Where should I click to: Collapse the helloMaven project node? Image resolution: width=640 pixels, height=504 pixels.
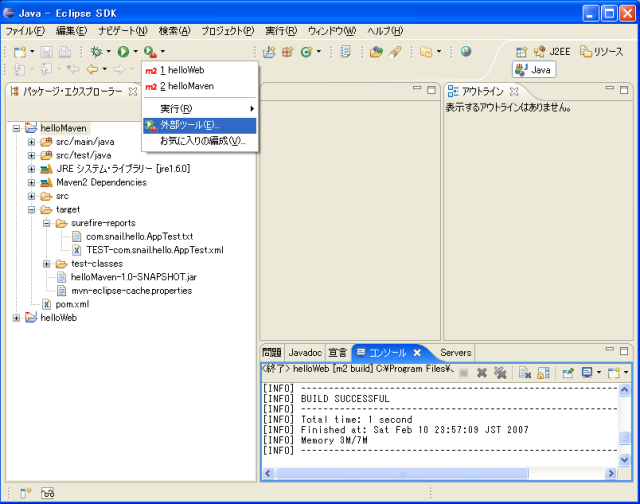[17, 128]
